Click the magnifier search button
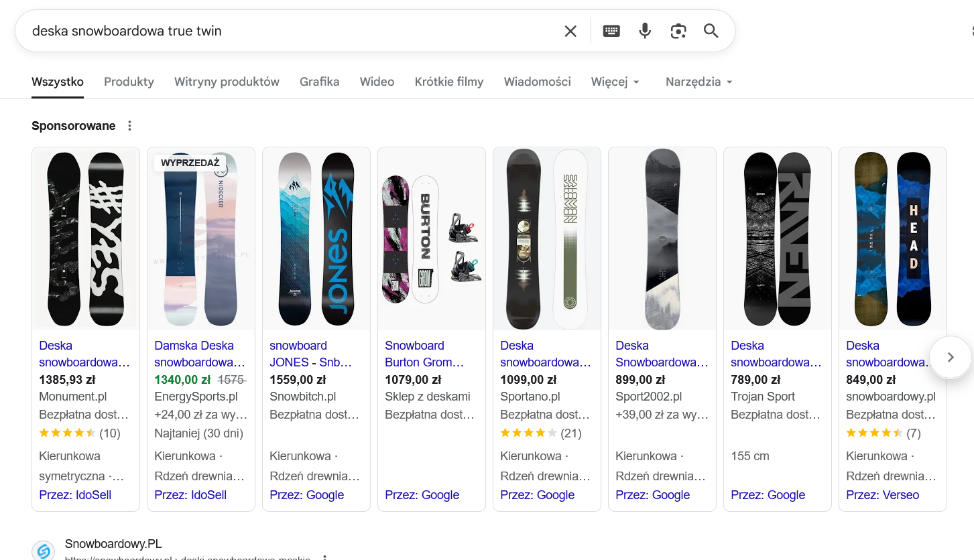Viewport: 974px width, 560px height. pos(711,31)
